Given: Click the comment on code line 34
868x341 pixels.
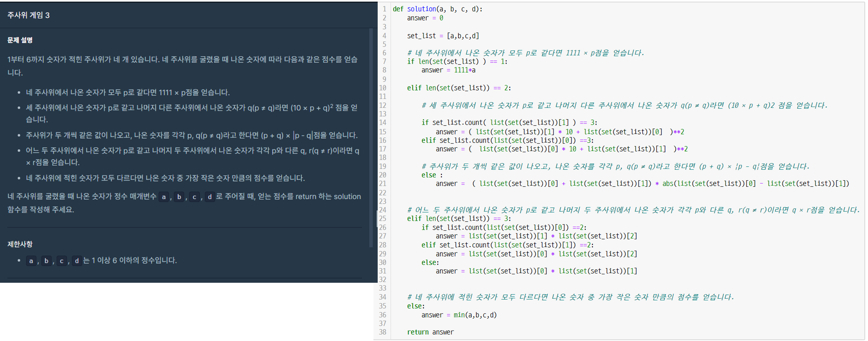Looking at the screenshot, I should click(x=570, y=297).
